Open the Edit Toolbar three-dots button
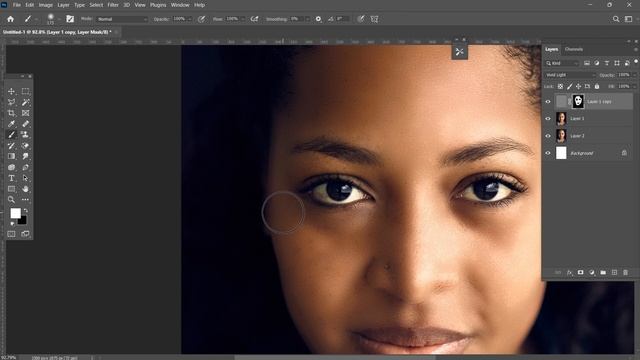The height and width of the screenshot is (360, 640). pyautogui.click(x=25, y=200)
